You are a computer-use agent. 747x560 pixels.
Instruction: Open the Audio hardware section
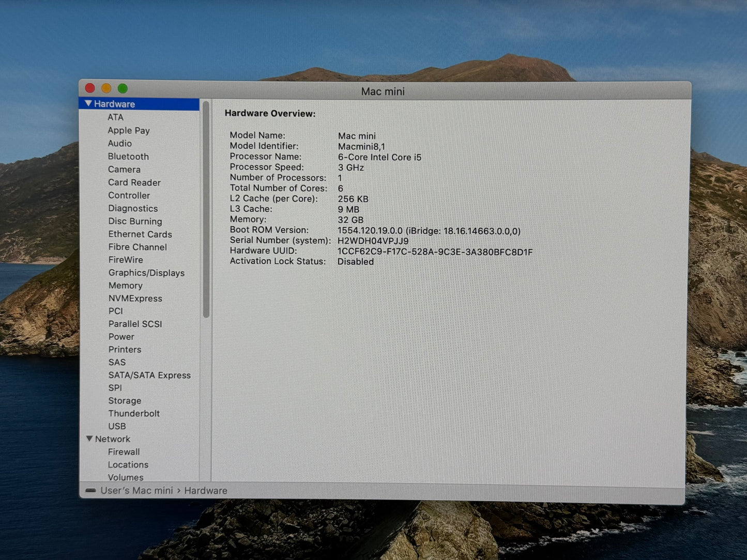[x=119, y=143]
